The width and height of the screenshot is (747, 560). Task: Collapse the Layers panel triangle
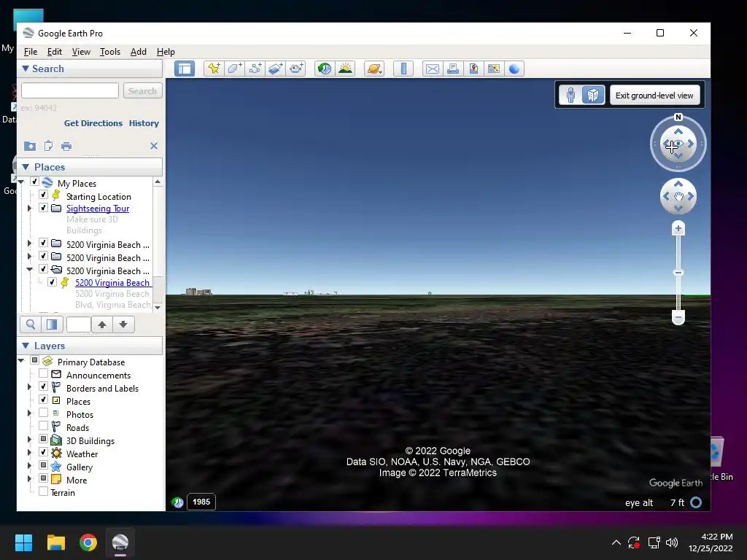point(26,346)
